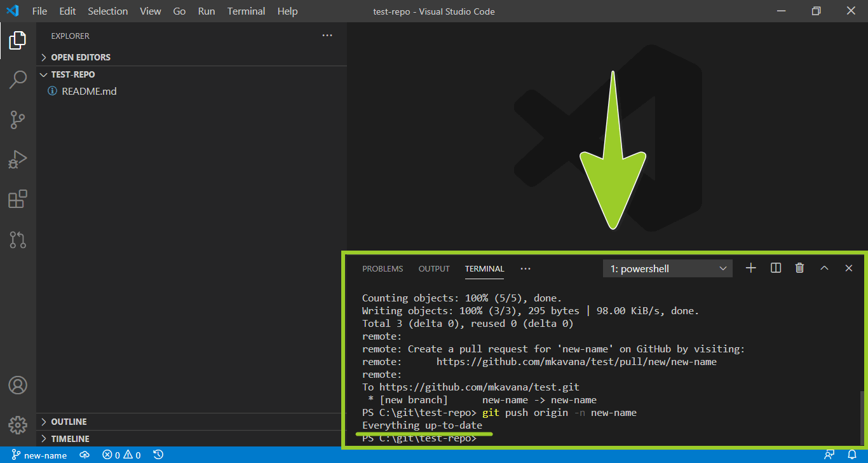868x463 pixels.
Task: Click the 'Counting objects: 100%' line
Action: pyautogui.click(x=462, y=298)
